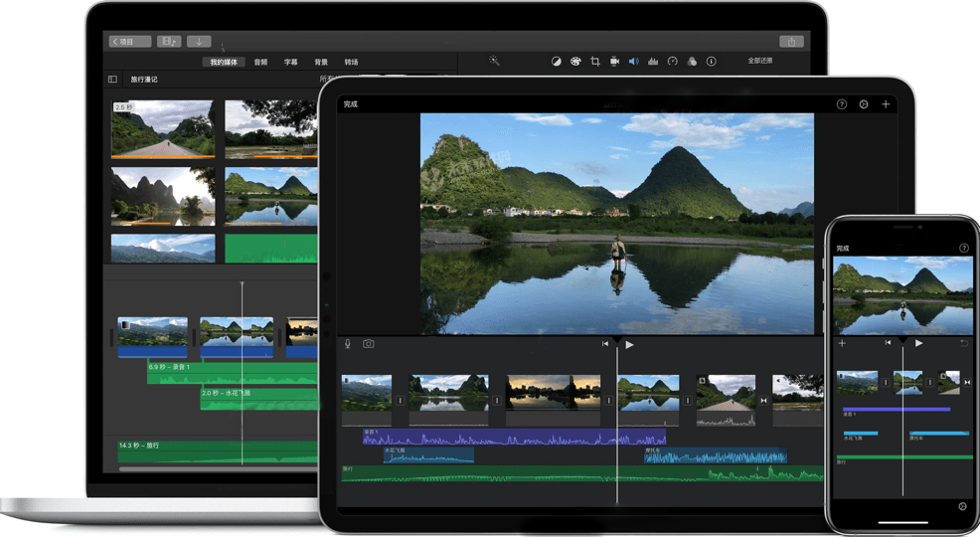The width and height of the screenshot is (980, 537).
Task: Select green 旅行 music track on iPad
Action: [x=582, y=474]
